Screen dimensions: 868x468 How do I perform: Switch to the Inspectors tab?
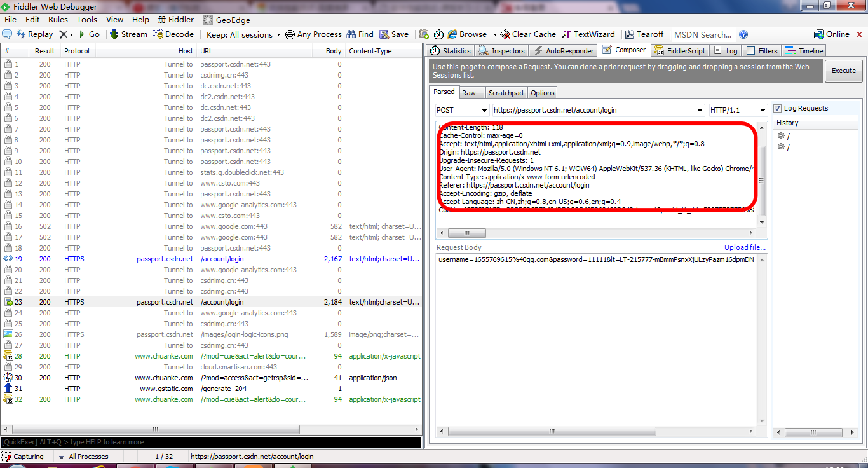[x=502, y=51]
